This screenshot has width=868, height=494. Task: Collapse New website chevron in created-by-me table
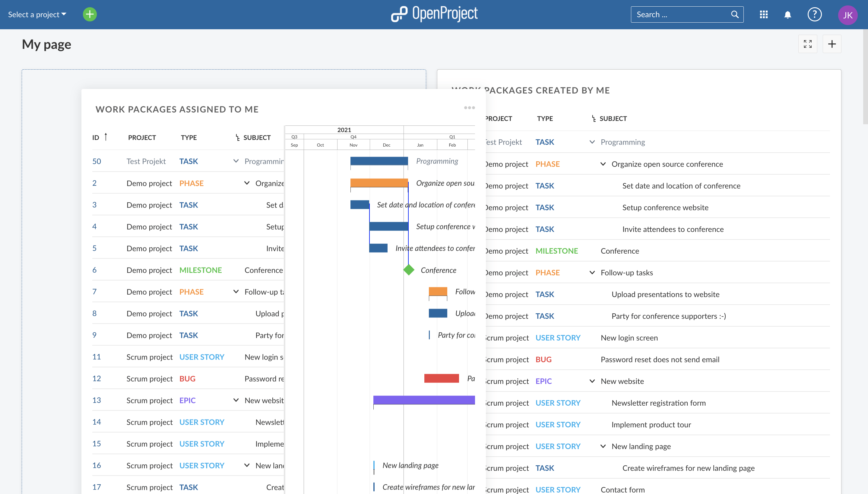pyautogui.click(x=592, y=381)
